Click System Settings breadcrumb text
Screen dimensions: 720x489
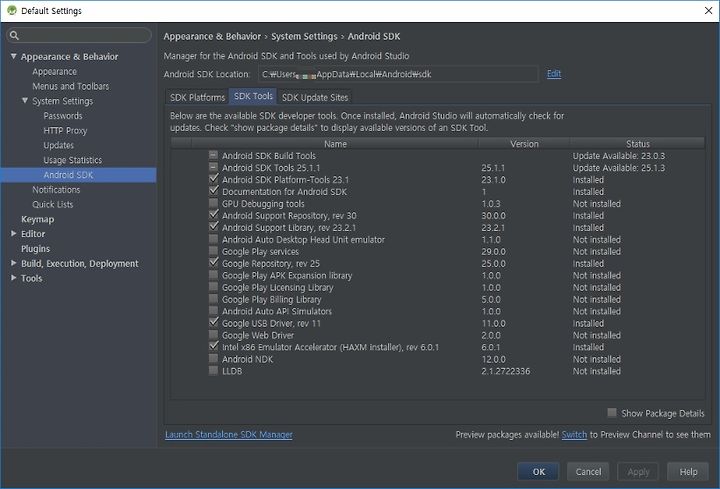(304, 36)
